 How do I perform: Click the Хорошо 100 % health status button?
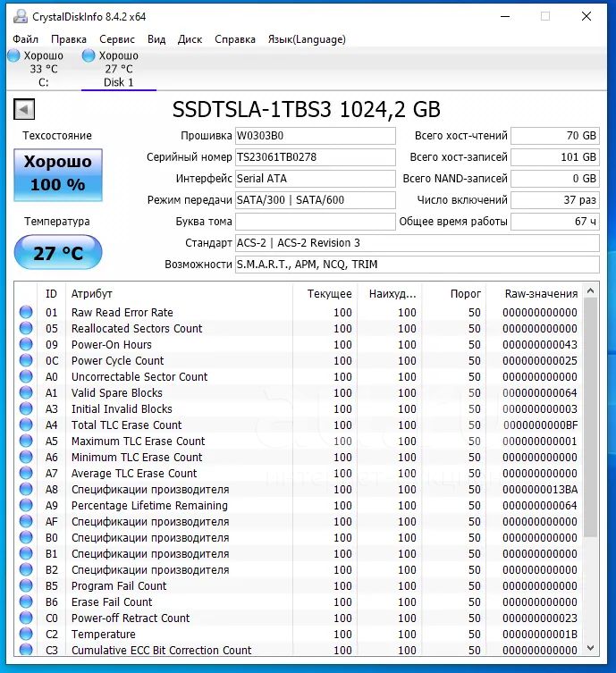pyautogui.click(x=58, y=174)
